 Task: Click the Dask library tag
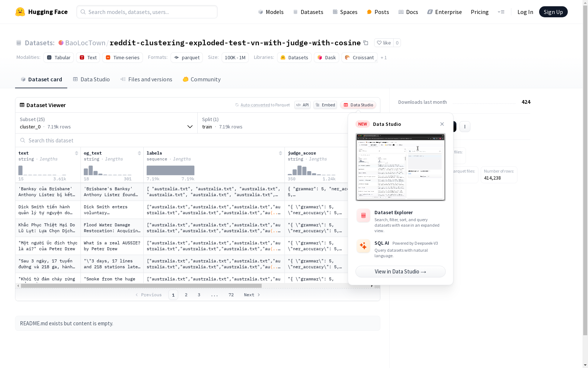pos(327,57)
